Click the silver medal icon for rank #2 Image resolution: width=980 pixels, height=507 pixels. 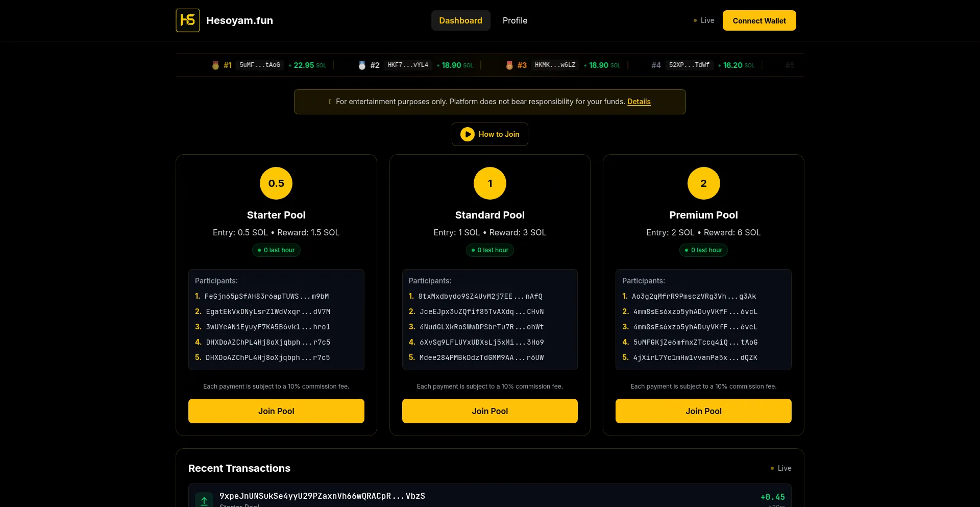(362, 65)
